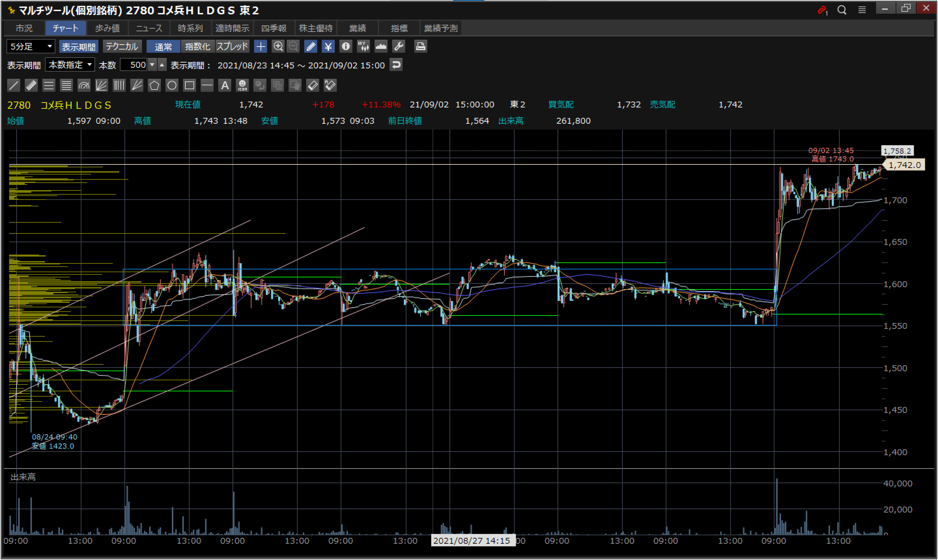Click the eraser drawing tool

[313, 85]
